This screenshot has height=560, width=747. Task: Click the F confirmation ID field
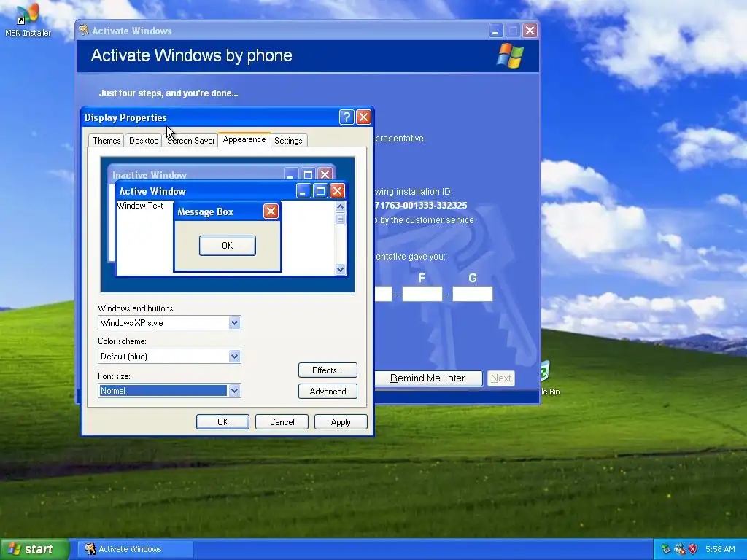pos(422,294)
